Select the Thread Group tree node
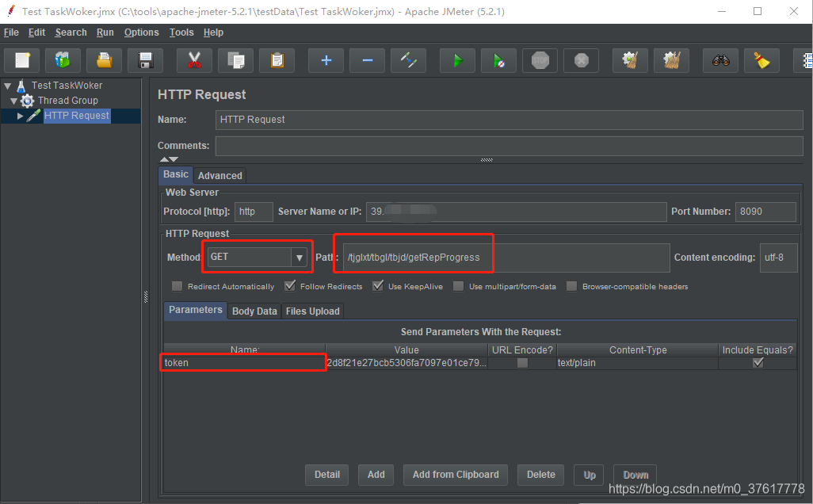Screen dimensions: 813x504 coord(67,101)
